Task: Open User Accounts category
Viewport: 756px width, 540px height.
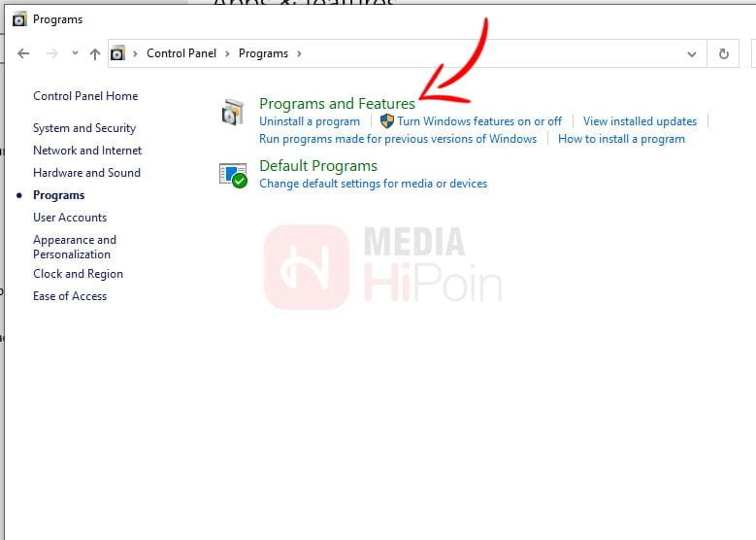Action: click(70, 218)
